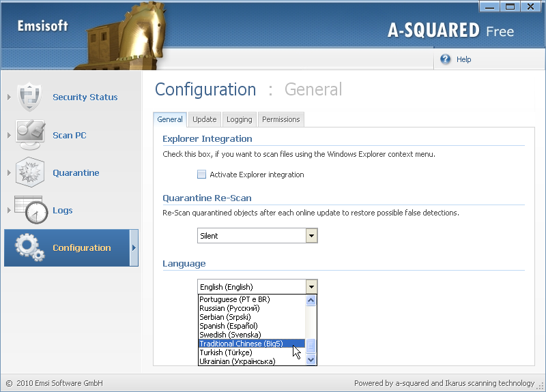Click the language list scrollbar thumb
Image resolution: width=546 pixels, height=392 pixels.
click(311, 346)
